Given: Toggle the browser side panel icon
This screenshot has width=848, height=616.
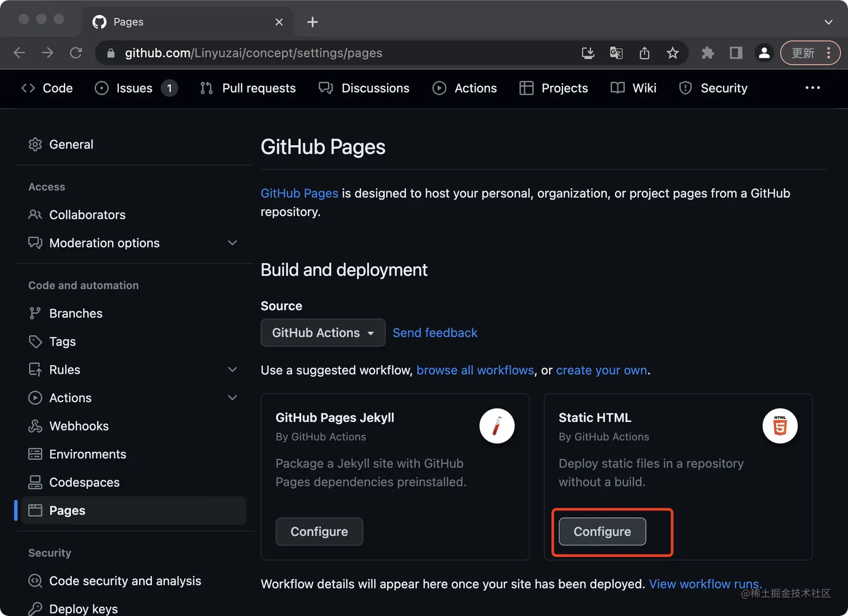Looking at the screenshot, I should click(736, 53).
